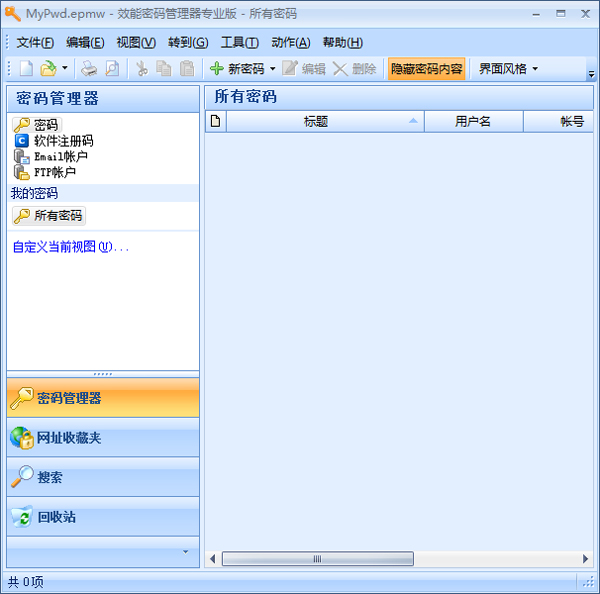Open the 界面风格 style dropdown
This screenshot has width=600, height=594.
pyautogui.click(x=508, y=69)
